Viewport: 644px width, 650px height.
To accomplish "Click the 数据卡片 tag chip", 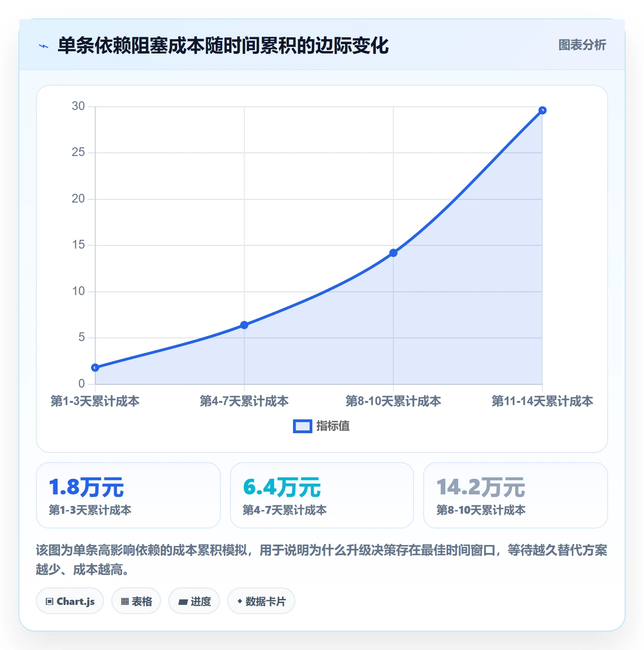I will point(261,601).
